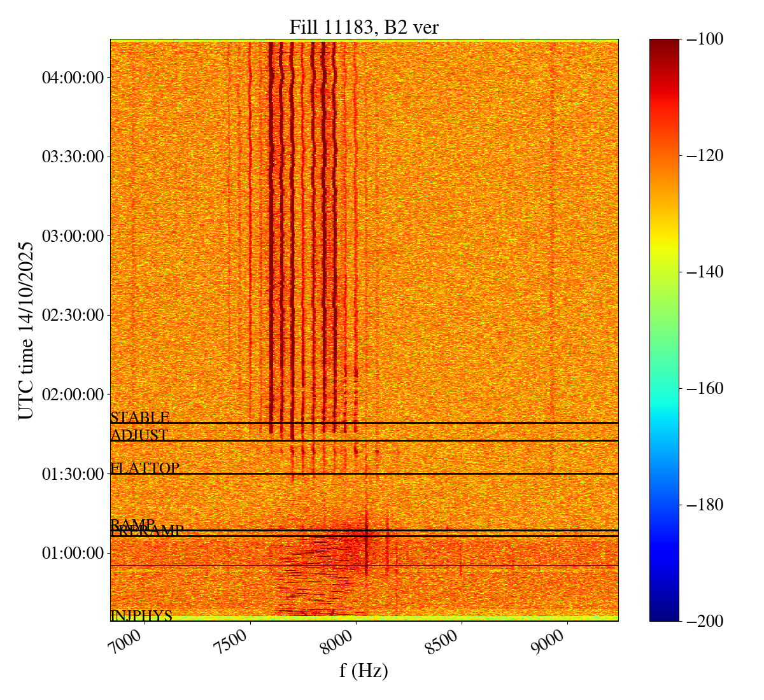Click the −200 colorbar tick label

[704, 621]
